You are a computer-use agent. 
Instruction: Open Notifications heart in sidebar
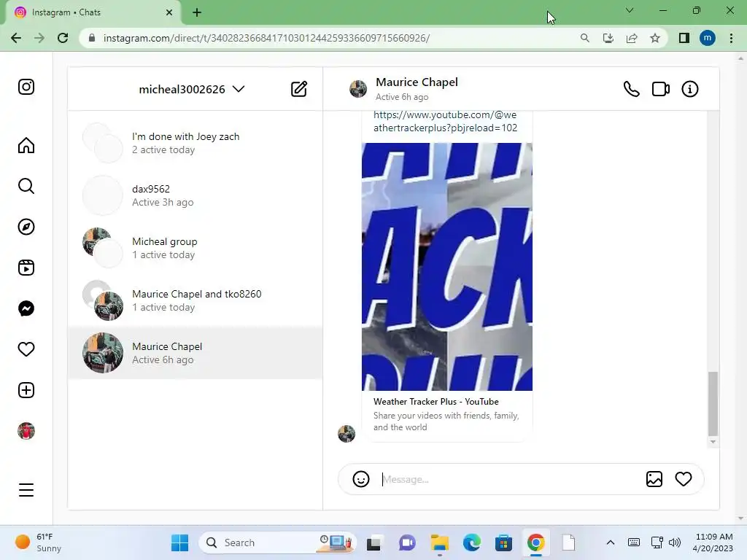(26, 349)
